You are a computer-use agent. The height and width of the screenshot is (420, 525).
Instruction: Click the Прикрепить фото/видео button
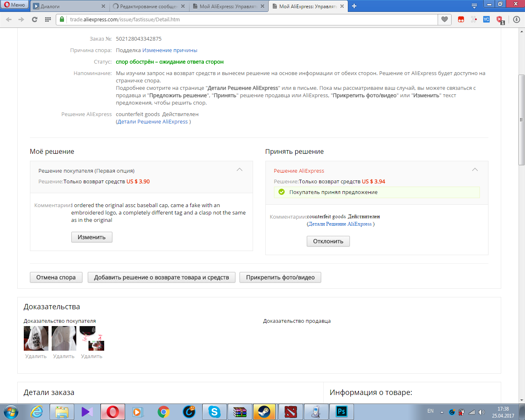point(281,277)
